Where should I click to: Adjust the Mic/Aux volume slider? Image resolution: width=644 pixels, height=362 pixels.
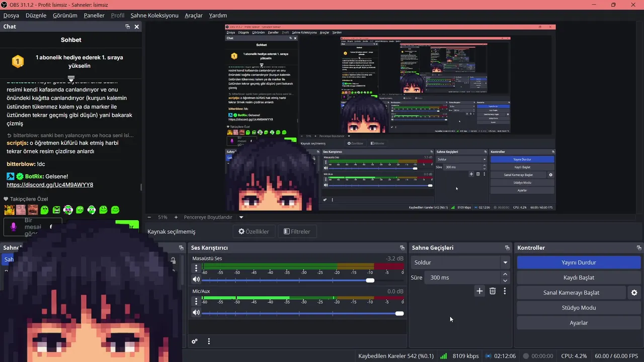303,313
